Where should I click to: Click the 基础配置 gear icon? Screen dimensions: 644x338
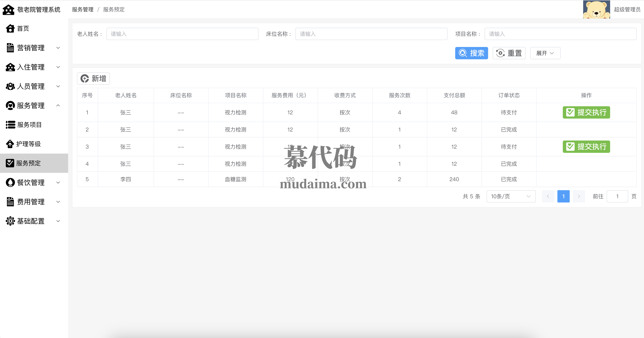pos(10,221)
